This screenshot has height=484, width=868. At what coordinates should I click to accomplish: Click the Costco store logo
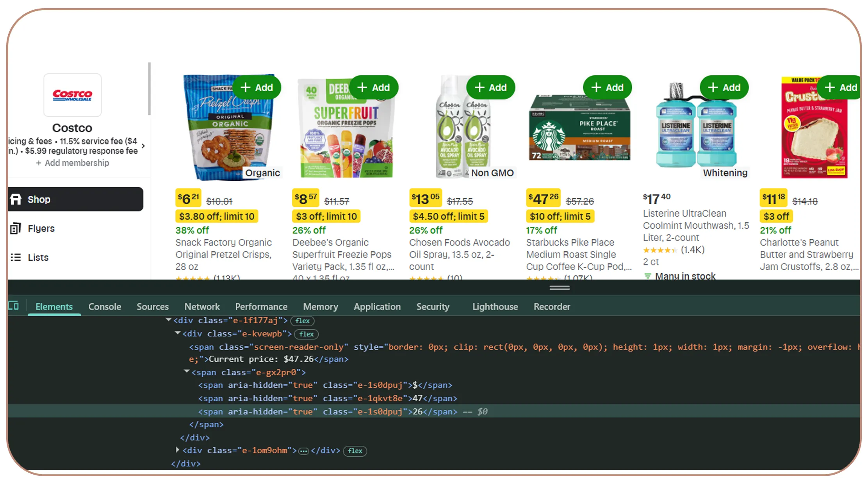[72, 95]
